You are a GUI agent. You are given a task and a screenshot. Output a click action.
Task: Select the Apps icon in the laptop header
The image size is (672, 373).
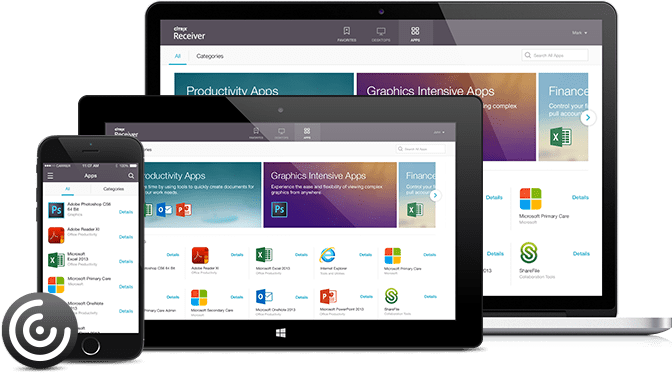pyautogui.click(x=415, y=33)
